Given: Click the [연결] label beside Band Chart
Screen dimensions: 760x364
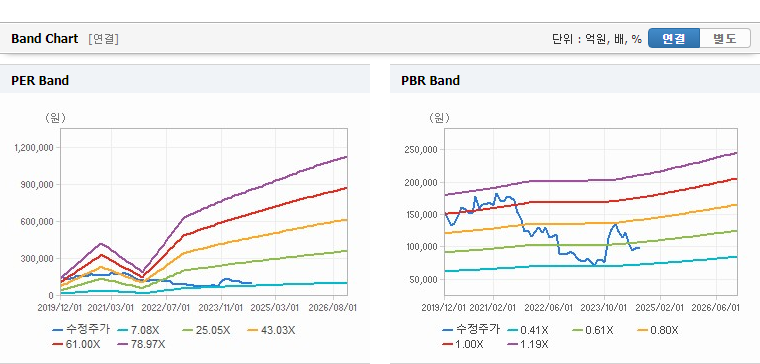Looking at the screenshot, I should (103, 39).
